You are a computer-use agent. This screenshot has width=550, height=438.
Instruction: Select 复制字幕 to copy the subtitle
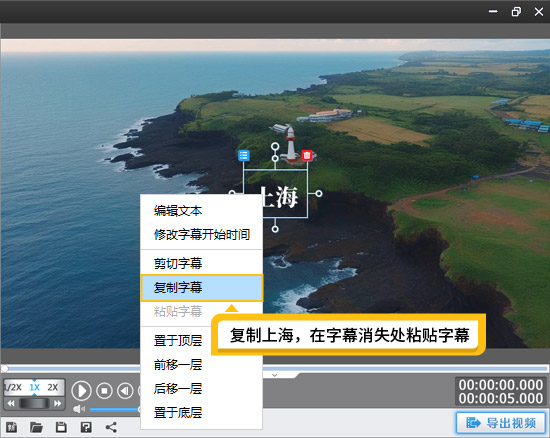(201, 288)
